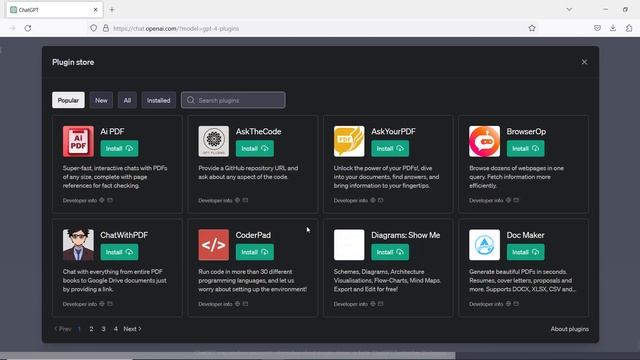Screen dimensions: 640x360
Task: Install the Doc Maker plugin
Action: tap(525, 252)
